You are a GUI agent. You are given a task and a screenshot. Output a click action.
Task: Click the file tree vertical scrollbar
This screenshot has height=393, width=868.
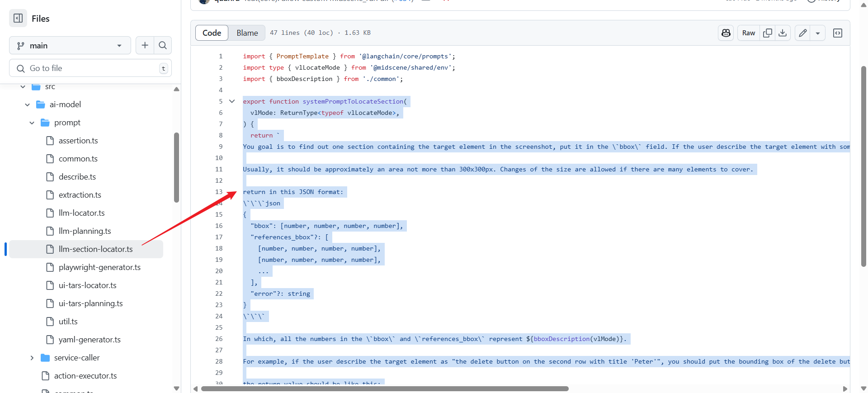click(x=177, y=167)
